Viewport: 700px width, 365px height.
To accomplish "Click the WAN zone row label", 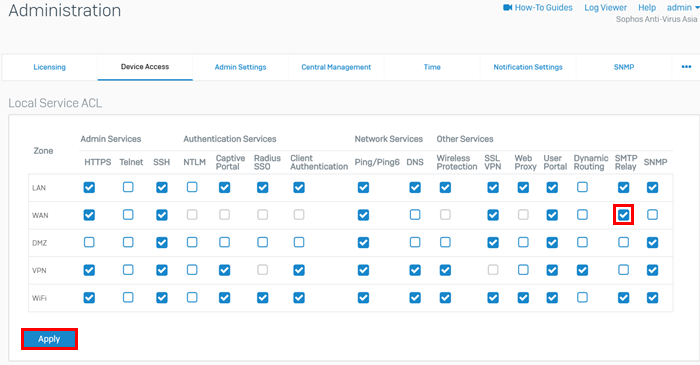I will (40, 216).
